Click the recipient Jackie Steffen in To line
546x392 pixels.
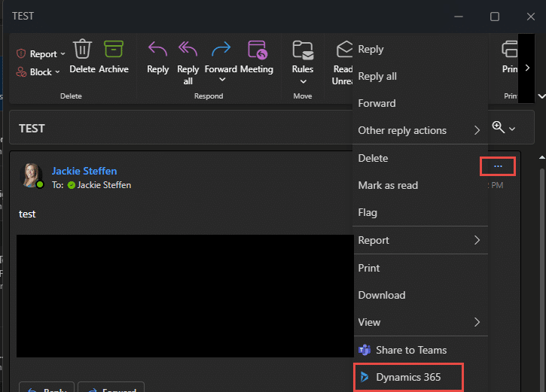(104, 185)
